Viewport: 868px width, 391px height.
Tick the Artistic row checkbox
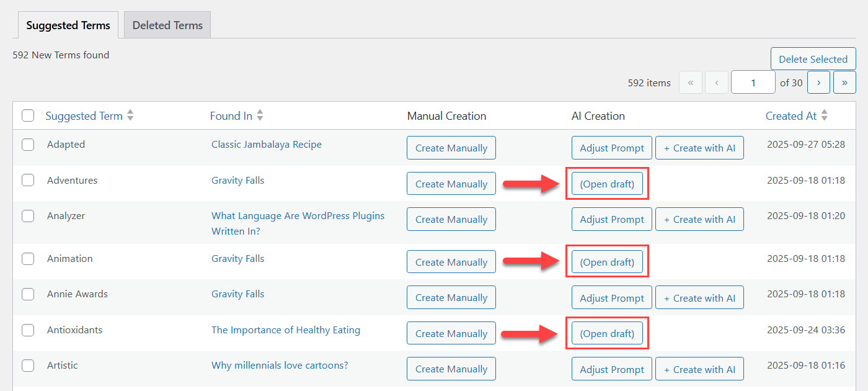[x=28, y=366]
